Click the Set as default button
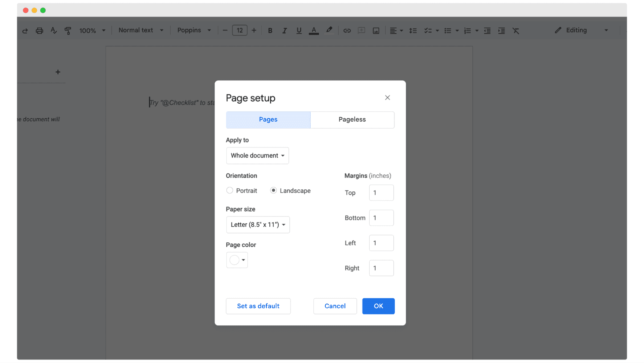Viewport: 644px width, 363px height. pos(258,306)
